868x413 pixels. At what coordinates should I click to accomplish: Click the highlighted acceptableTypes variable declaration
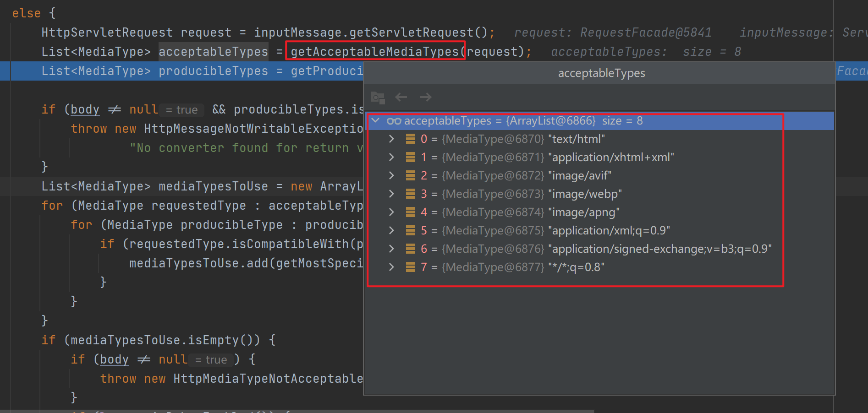point(213,52)
